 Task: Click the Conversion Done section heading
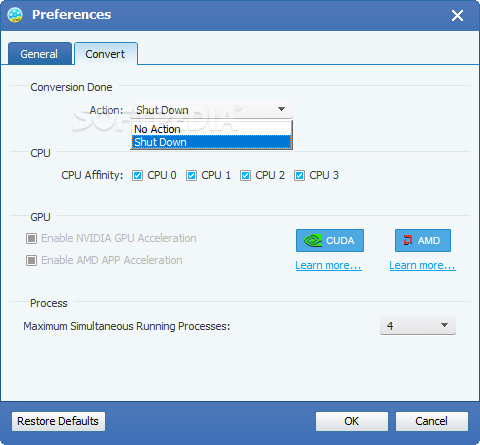click(x=71, y=87)
